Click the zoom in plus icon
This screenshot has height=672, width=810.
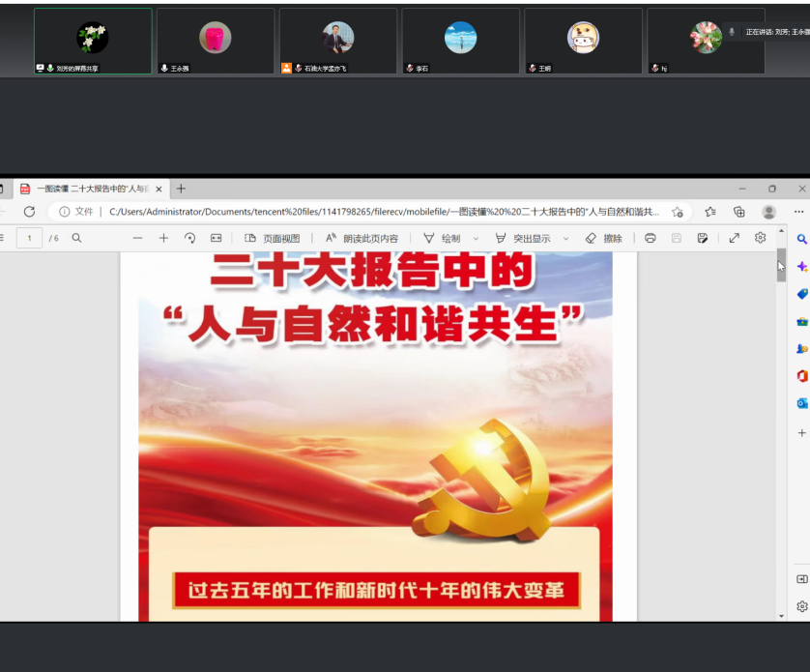click(163, 238)
